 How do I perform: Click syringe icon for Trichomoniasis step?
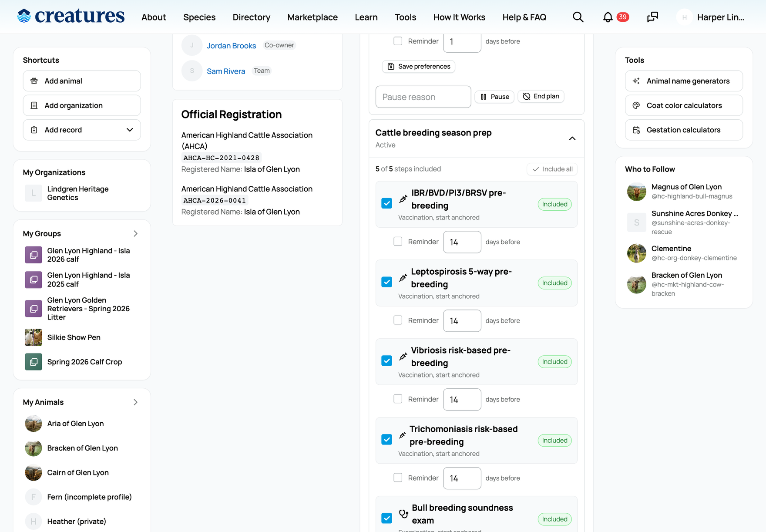tap(403, 435)
